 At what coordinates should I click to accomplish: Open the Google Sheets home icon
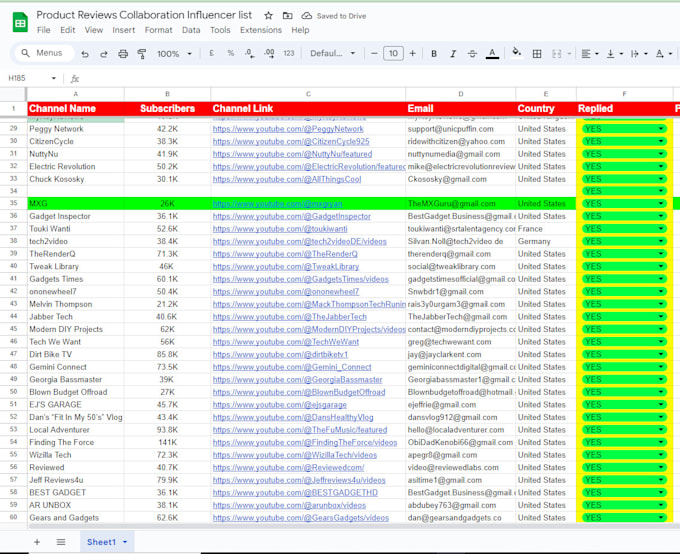pos(20,22)
